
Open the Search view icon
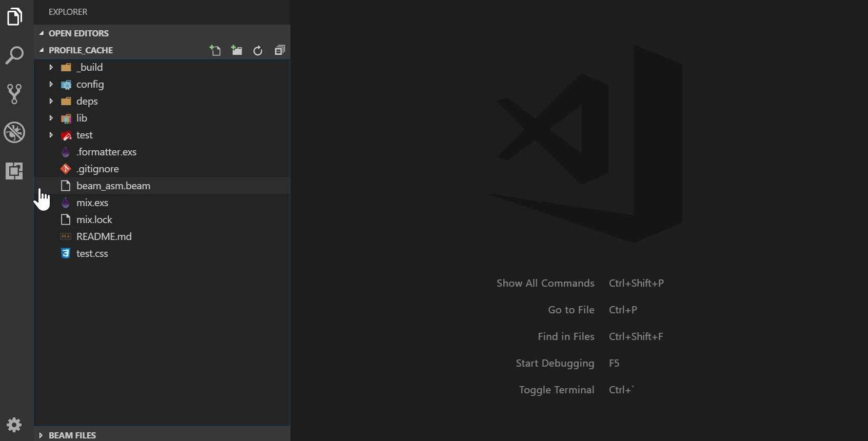14,55
